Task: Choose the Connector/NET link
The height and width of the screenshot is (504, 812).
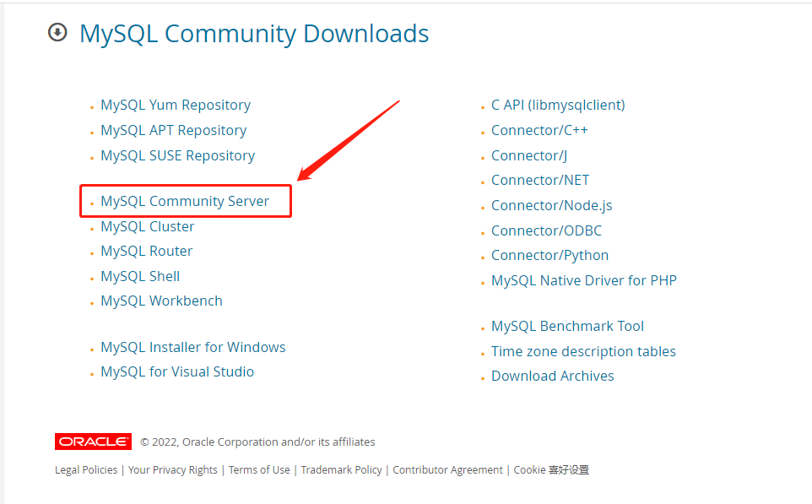Action: point(540,181)
